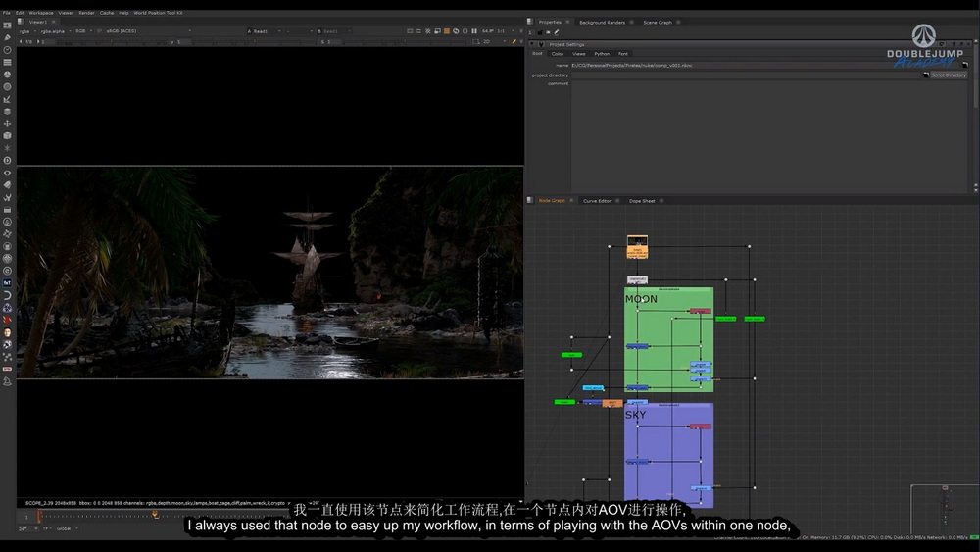
Task: Open the rgba.alpha channel dropdown
Action: 56,31
